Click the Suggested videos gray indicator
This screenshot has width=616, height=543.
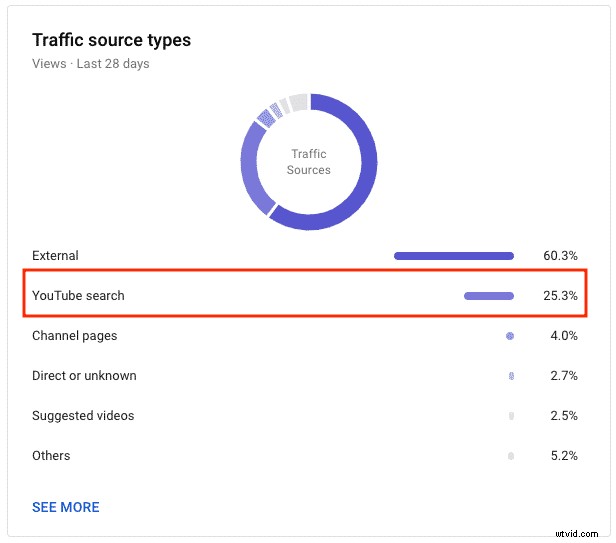511,416
